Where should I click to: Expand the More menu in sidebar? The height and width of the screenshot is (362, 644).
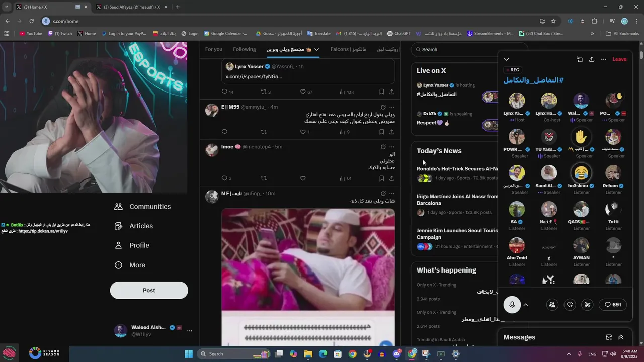pyautogui.click(x=130, y=265)
